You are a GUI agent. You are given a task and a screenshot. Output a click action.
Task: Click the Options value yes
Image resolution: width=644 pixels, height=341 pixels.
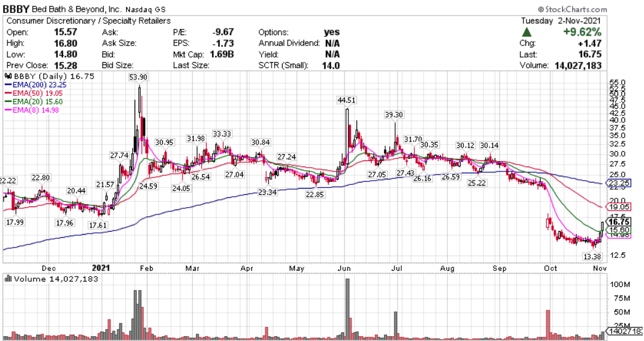coord(331,32)
